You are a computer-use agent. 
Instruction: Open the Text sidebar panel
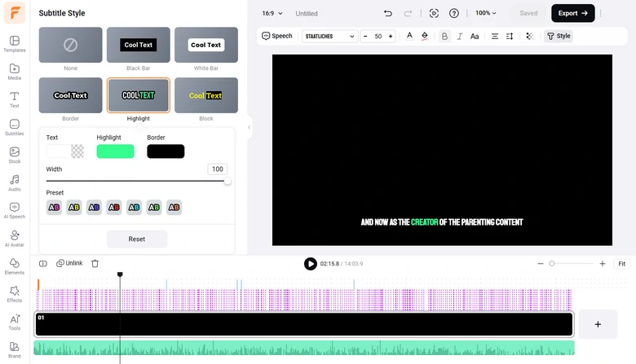click(14, 99)
